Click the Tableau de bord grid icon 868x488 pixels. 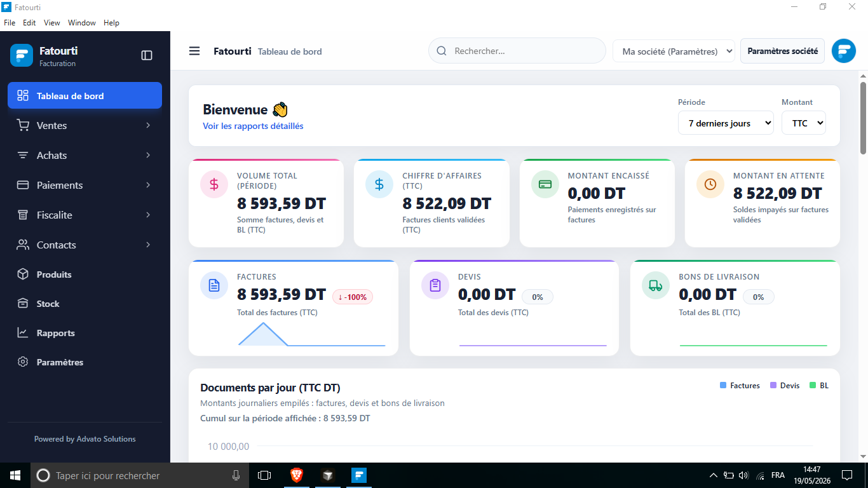(x=23, y=95)
